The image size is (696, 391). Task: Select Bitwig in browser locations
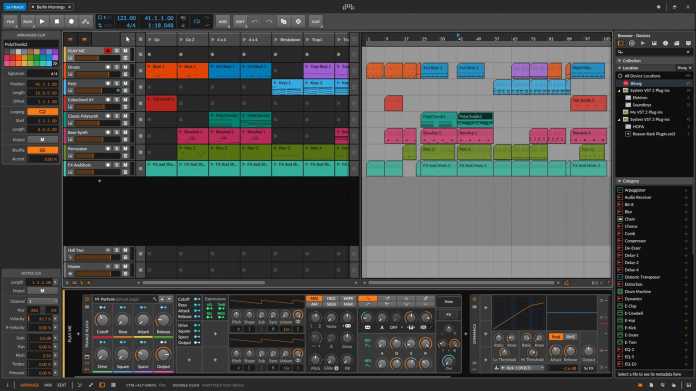(x=636, y=83)
